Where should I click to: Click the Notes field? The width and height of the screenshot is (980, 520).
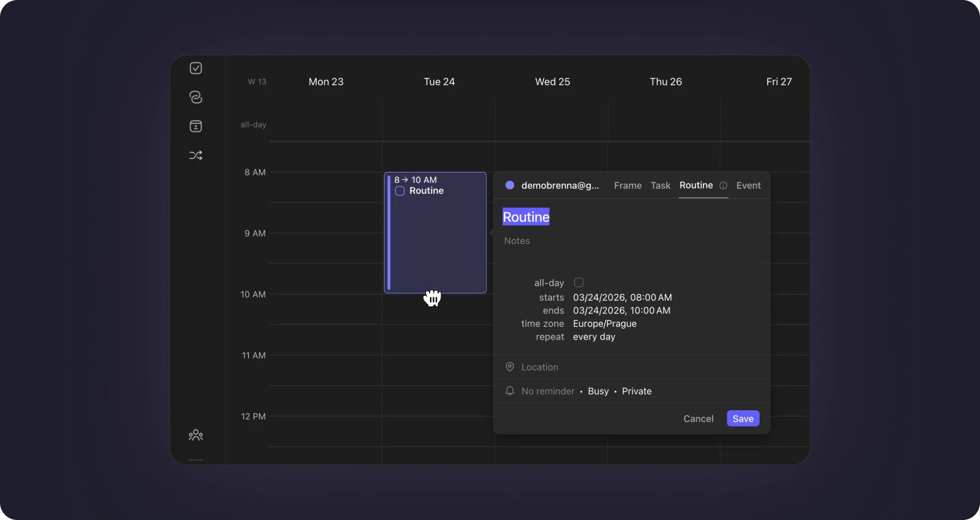coord(517,241)
